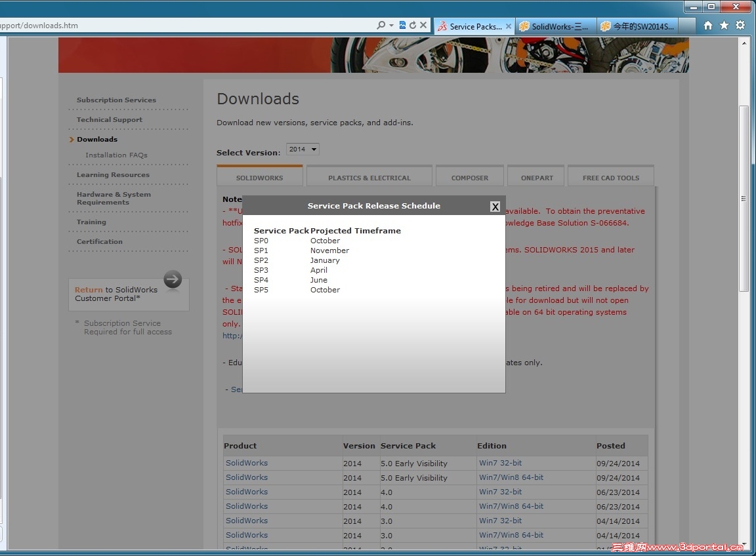Click Win7/Win8 64-bit edition posted 04/14/2014

pos(511,535)
